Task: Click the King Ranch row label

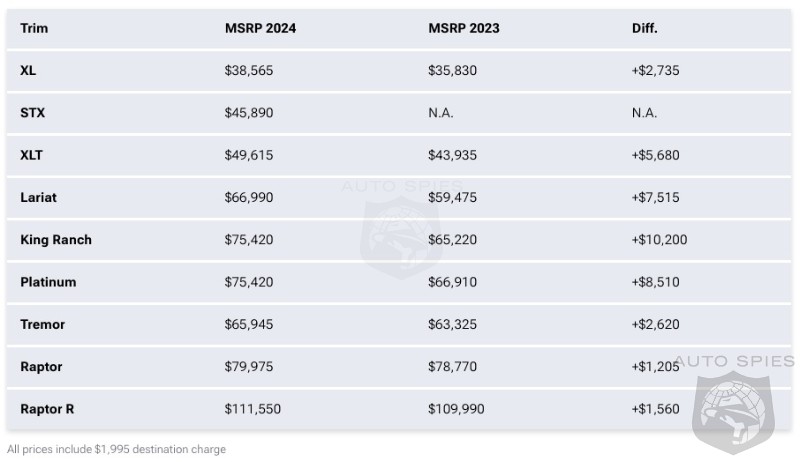Action: 56,240
